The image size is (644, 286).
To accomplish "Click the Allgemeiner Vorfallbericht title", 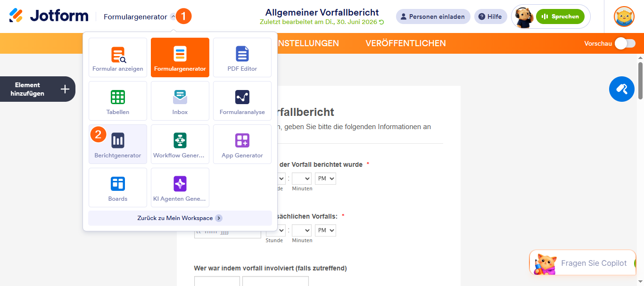I will pyautogui.click(x=322, y=12).
